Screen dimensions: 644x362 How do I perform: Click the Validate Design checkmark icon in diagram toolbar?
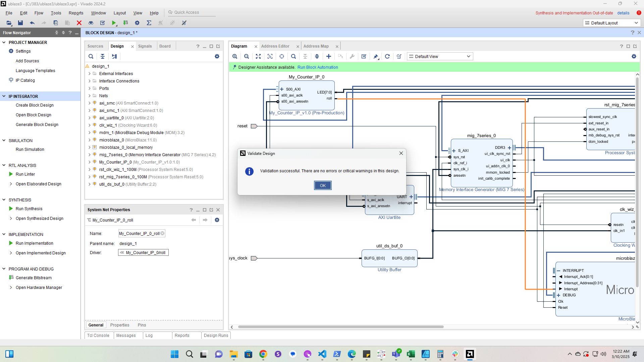click(x=364, y=56)
